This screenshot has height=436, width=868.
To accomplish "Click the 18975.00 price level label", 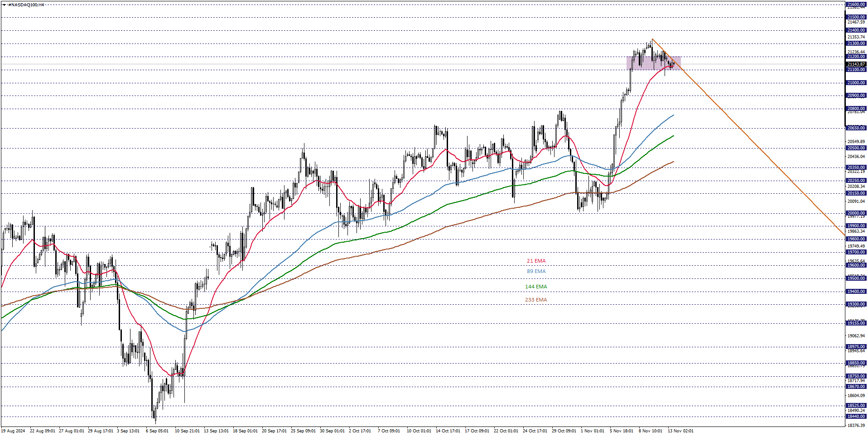I will (856, 347).
